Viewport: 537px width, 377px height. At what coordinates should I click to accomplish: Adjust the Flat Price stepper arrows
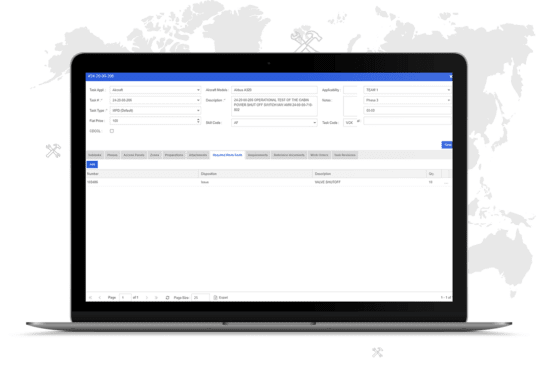click(198, 121)
